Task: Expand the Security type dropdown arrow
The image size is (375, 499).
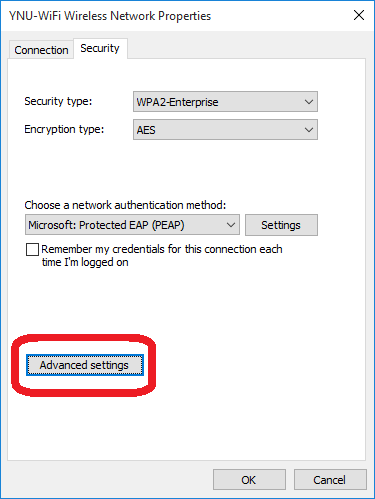Action: coord(309,102)
